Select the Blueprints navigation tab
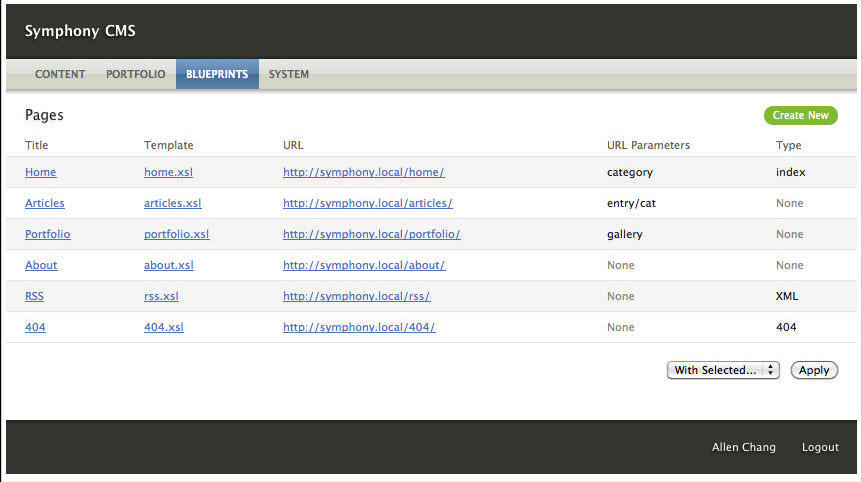Viewport: 862px width, 482px height. point(217,74)
